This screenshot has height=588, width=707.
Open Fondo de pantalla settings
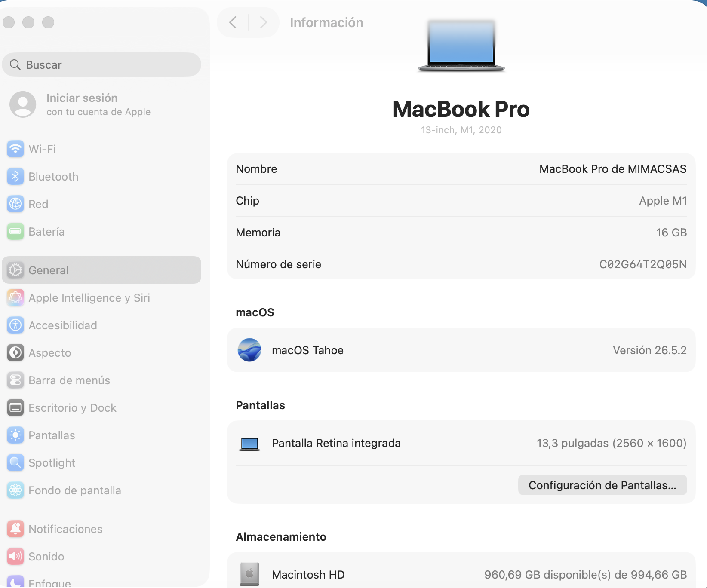pos(101,490)
